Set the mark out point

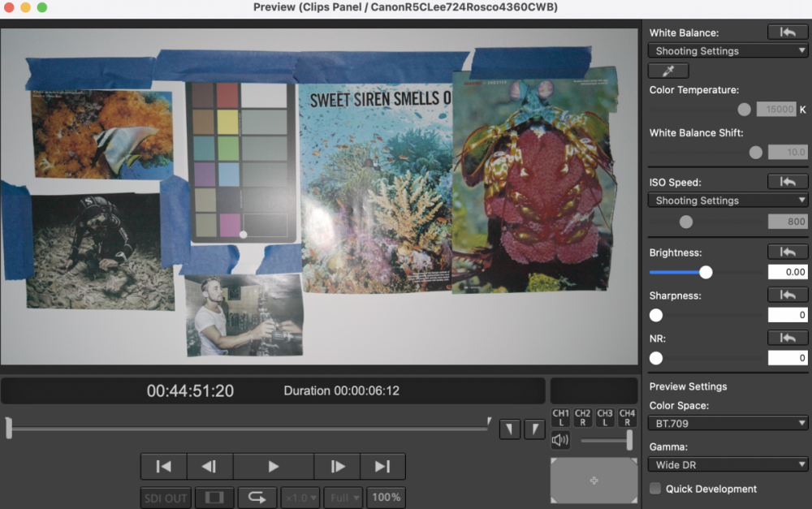tap(534, 429)
